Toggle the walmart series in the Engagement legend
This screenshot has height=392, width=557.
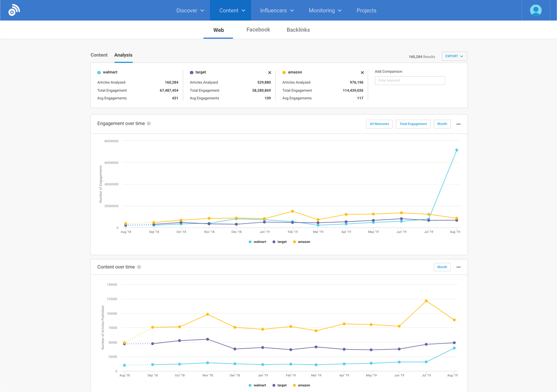click(257, 242)
